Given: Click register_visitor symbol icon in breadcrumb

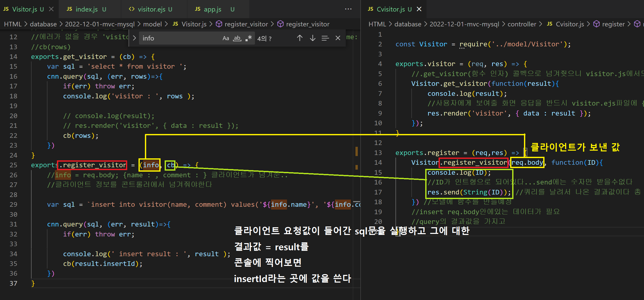Looking at the screenshot, I should click(219, 24).
